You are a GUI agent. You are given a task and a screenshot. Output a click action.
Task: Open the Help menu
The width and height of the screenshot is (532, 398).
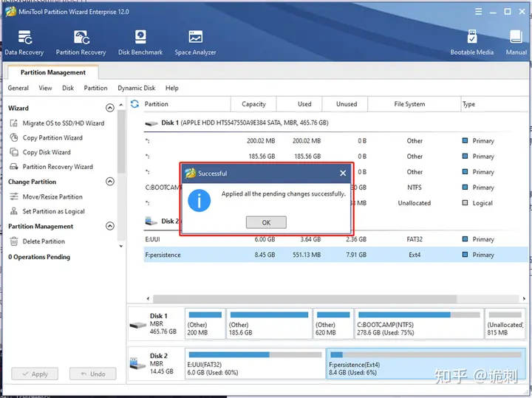coord(171,88)
